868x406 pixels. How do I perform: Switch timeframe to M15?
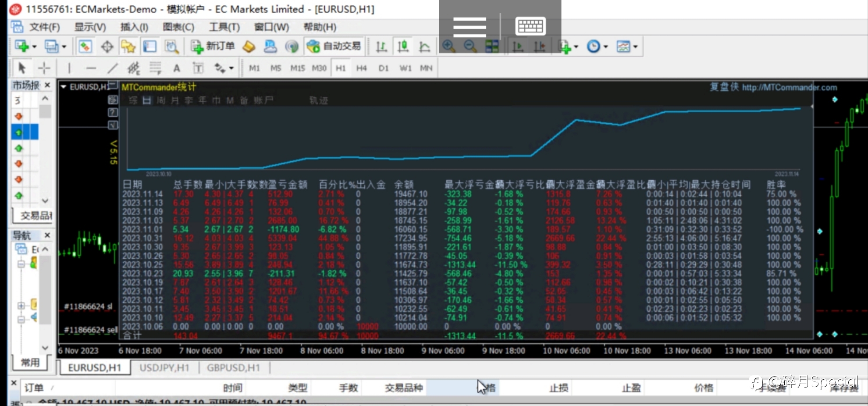point(298,68)
